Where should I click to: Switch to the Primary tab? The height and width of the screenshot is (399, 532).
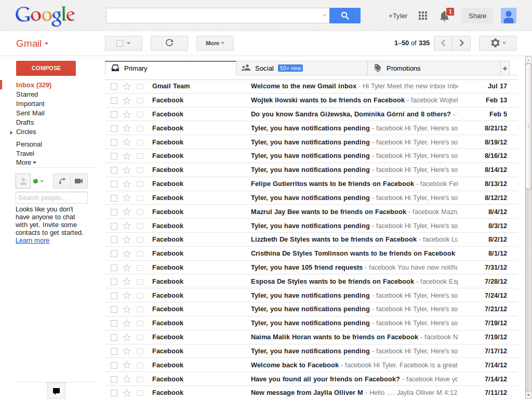170,69
